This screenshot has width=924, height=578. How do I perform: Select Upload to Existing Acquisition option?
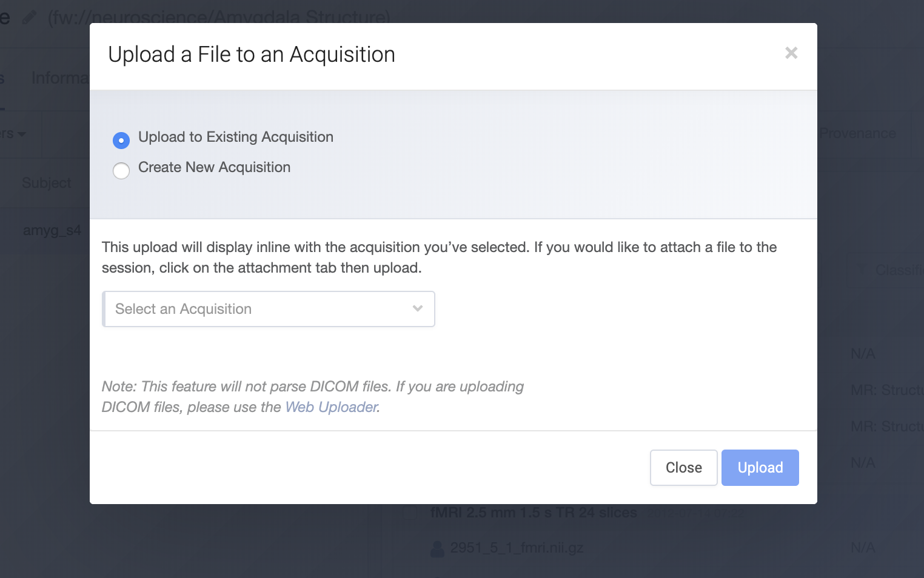click(x=121, y=141)
